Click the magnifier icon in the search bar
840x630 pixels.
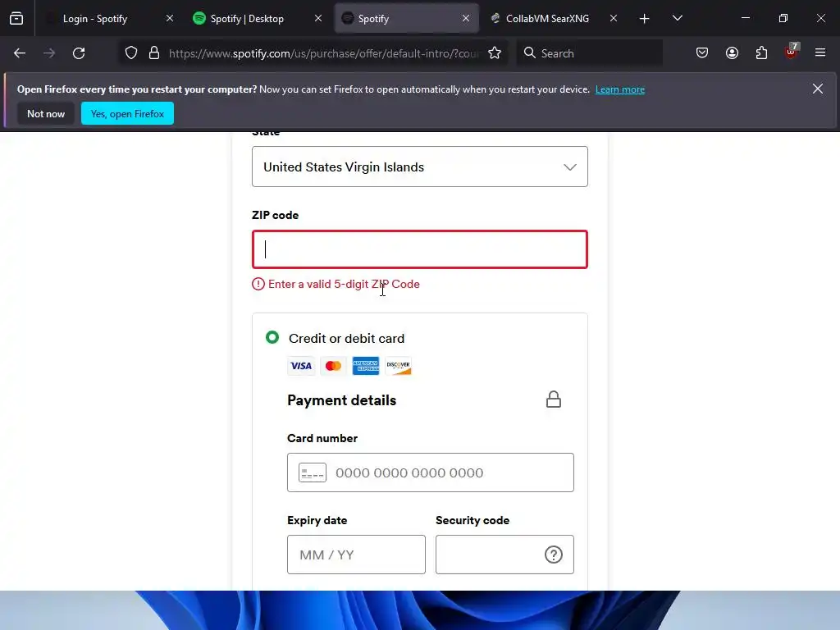coord(529,52)
